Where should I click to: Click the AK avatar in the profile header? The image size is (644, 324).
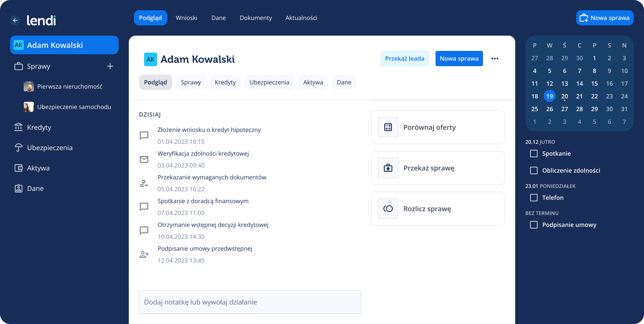tap(150, 59)
